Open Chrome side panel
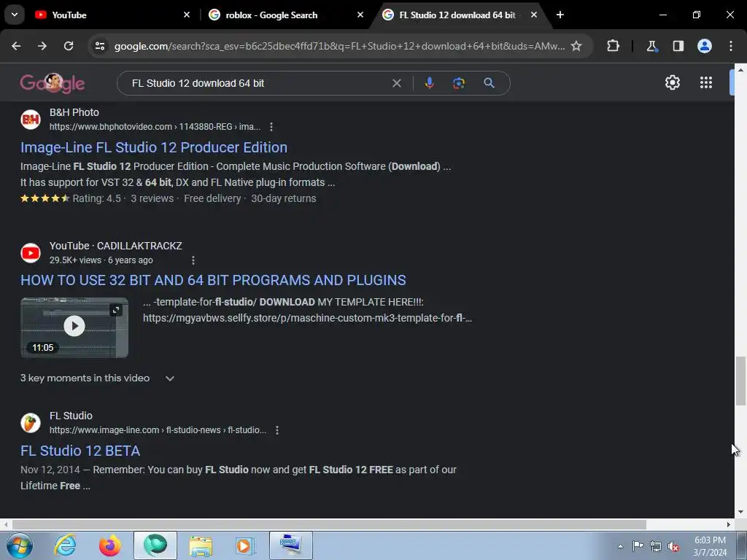The image size is (747, 560). (x=678, y=46)
